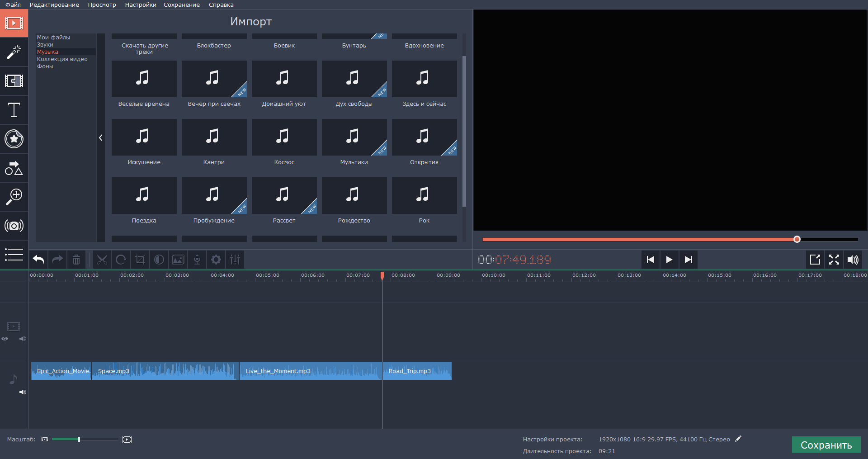Open the Stickers star icon panel
Viewport: 868px width, 459px height.
coord(14,139)
